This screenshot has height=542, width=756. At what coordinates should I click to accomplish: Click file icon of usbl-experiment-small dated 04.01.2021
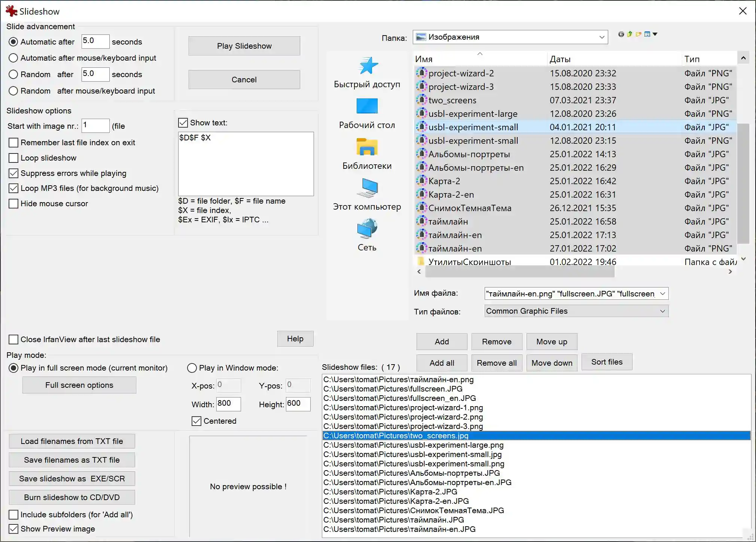421,127
